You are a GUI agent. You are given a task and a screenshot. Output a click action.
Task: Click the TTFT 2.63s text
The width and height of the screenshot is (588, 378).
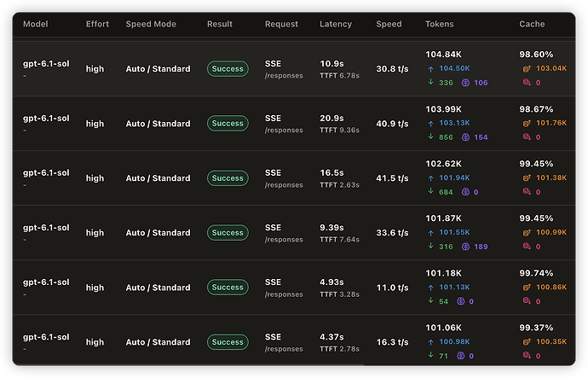tap(339, 185)
